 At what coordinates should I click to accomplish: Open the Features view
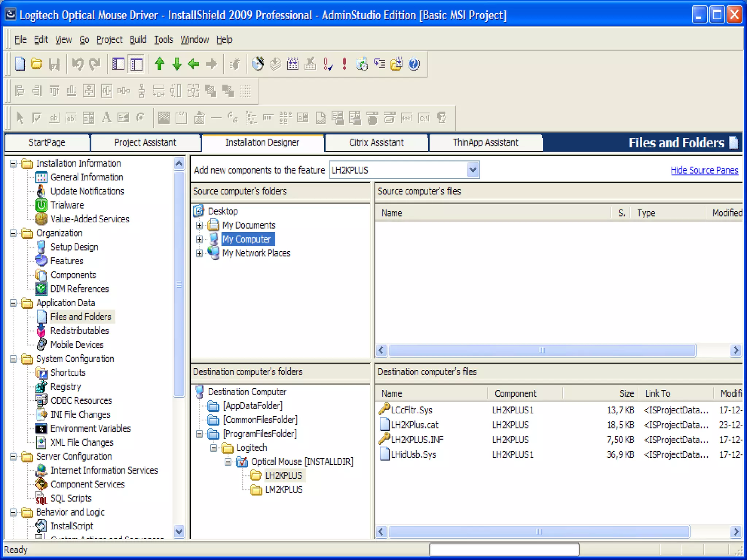click(67, 261)
